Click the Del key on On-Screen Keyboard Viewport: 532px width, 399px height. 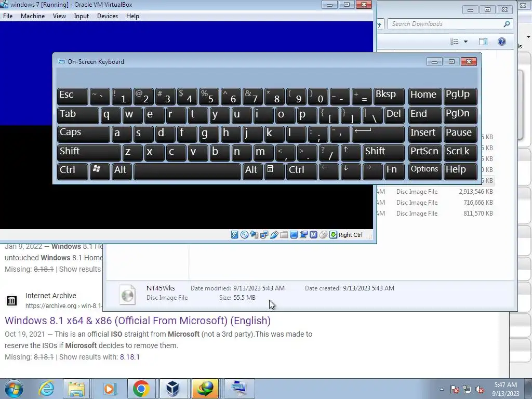394,115
